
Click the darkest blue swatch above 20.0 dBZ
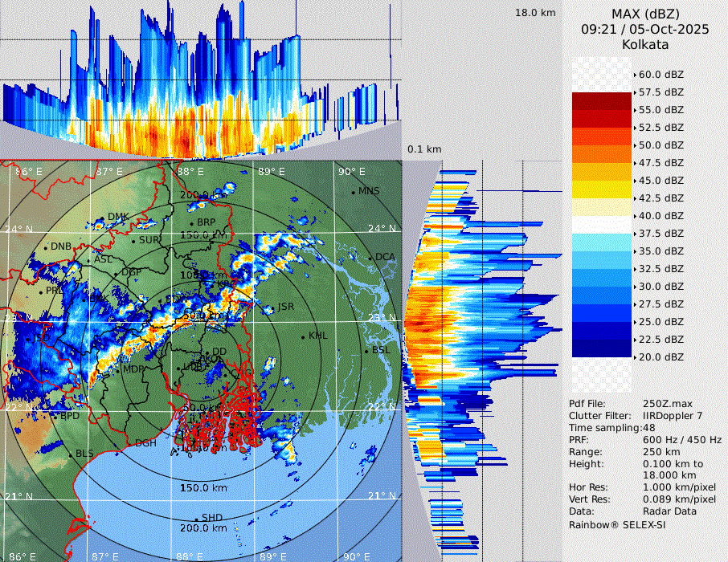(602, 348)
